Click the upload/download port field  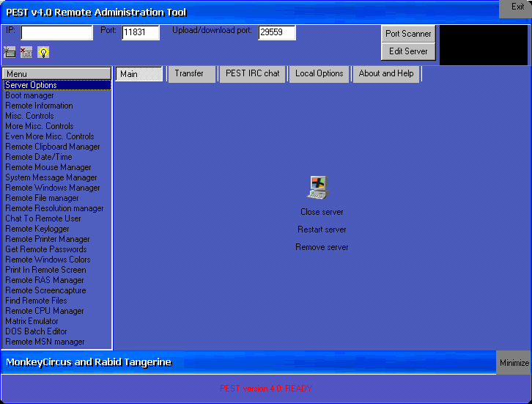click(276, 32)
